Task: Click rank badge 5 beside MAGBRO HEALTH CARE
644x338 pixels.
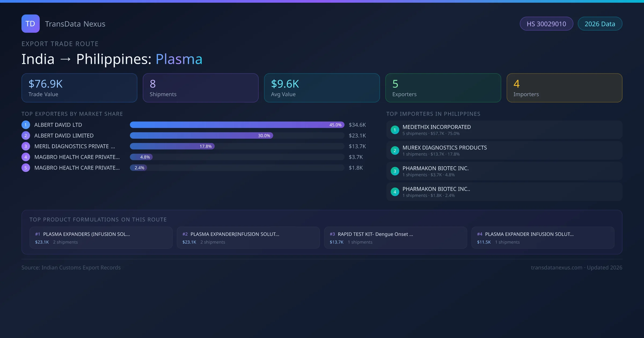Action: (x=25, y=168)
